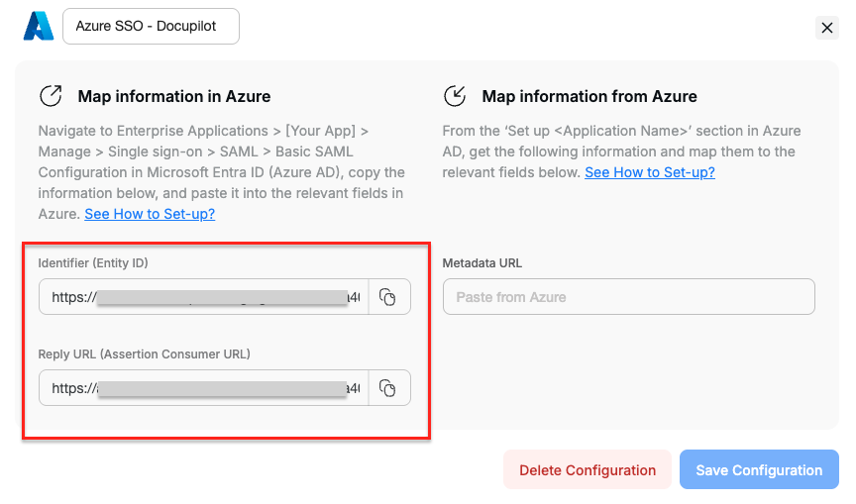The width and height of the screenshot is (856, 504).
Task: Click inside the Reply URL text field
Action: coord(203,388)
